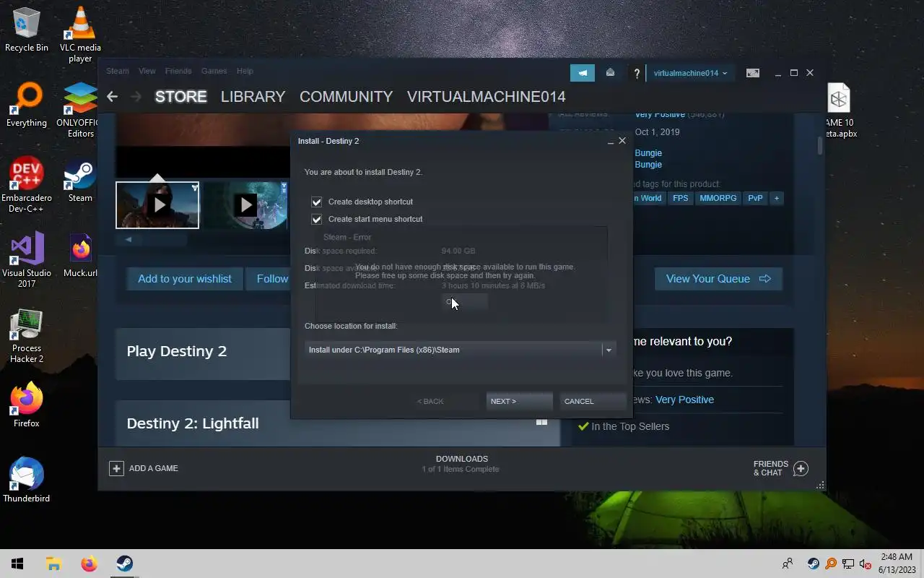Click the media strip left scroll arrow
This screenshot has width=924, height=578.
(x=128, y=239)
